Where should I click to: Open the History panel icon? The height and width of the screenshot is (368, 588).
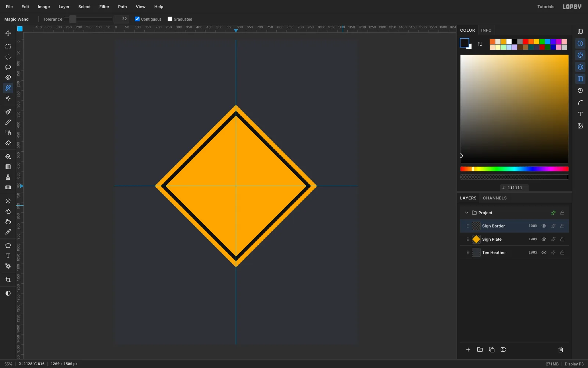click(x=580, y=91)
